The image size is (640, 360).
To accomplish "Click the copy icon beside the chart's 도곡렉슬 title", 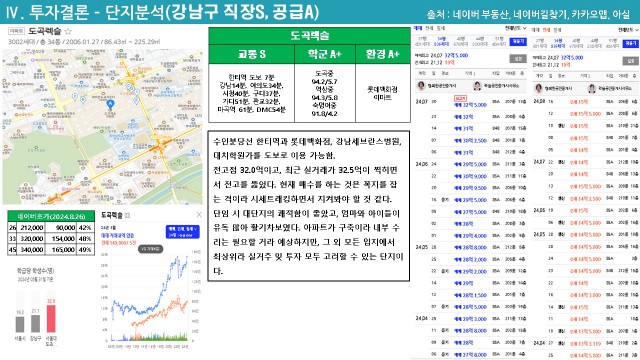I will coord(127,215).
